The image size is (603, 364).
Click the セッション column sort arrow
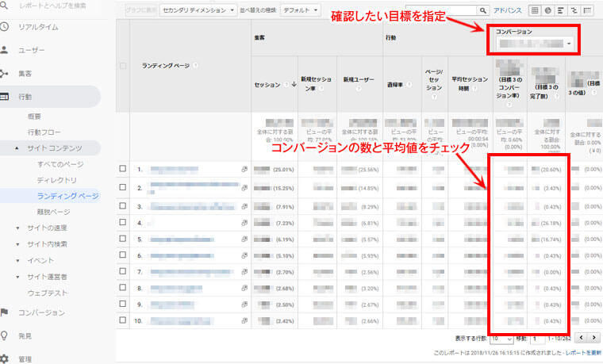click(x=294, y=85)
